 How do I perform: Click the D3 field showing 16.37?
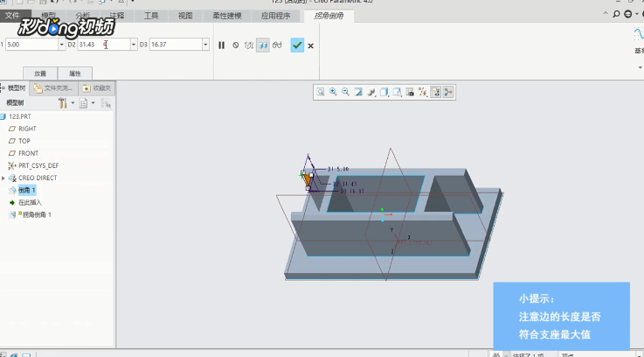click(x=176, y=45)
